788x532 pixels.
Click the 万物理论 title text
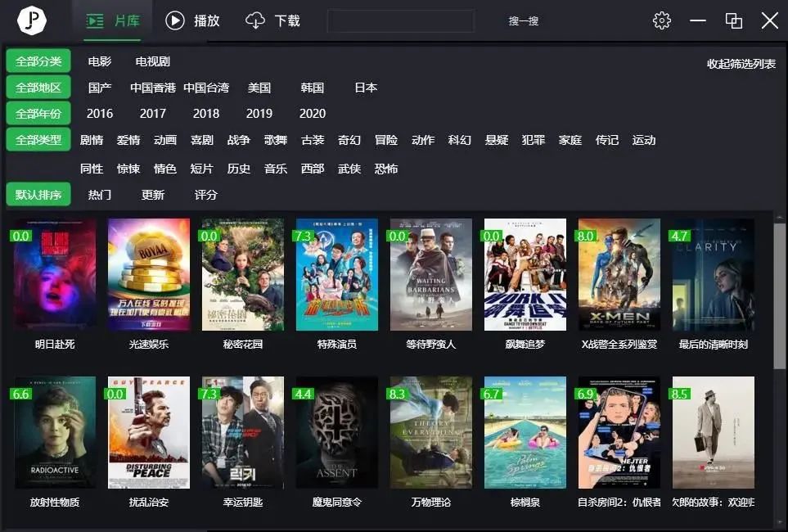tap(431, 502)
